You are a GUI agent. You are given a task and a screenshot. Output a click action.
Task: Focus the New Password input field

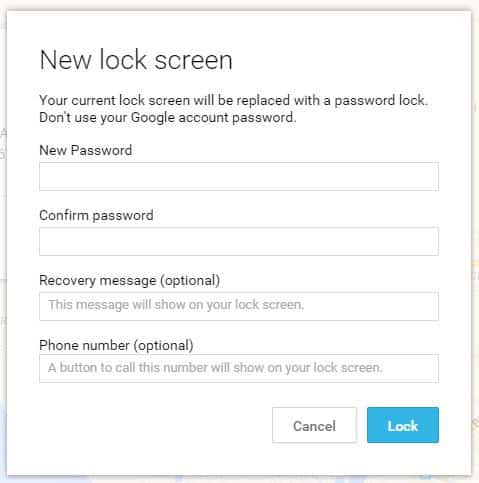(239, 176)
